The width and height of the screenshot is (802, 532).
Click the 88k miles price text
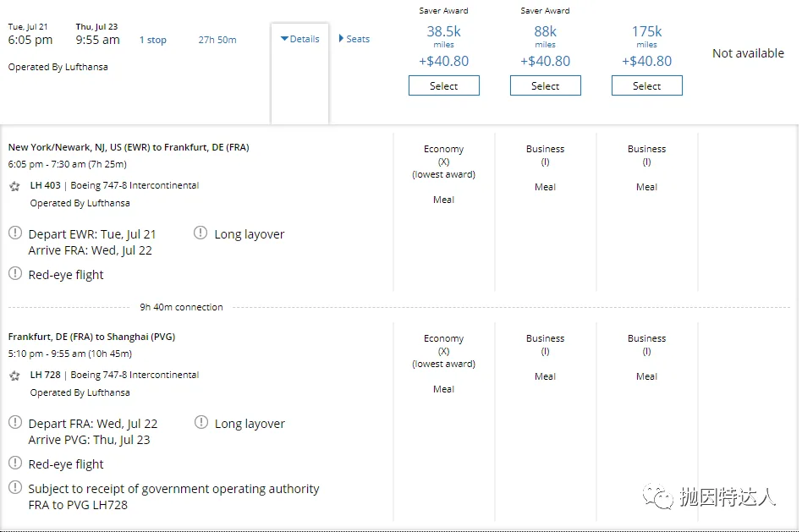[545, 32]
